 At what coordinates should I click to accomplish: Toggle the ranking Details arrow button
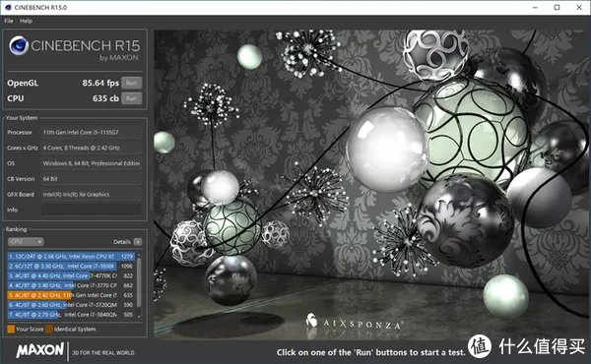tap(138, 242)
